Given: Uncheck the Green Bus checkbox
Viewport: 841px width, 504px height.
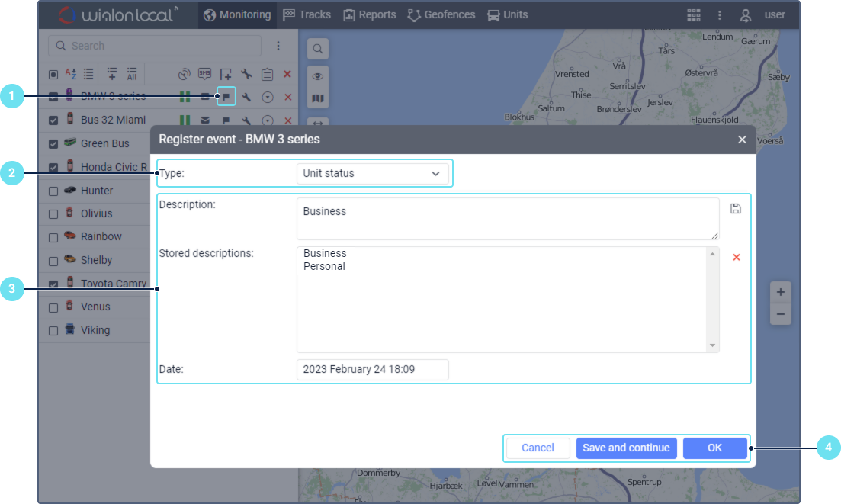Looking at the screenshot, I should coord(53,144).
